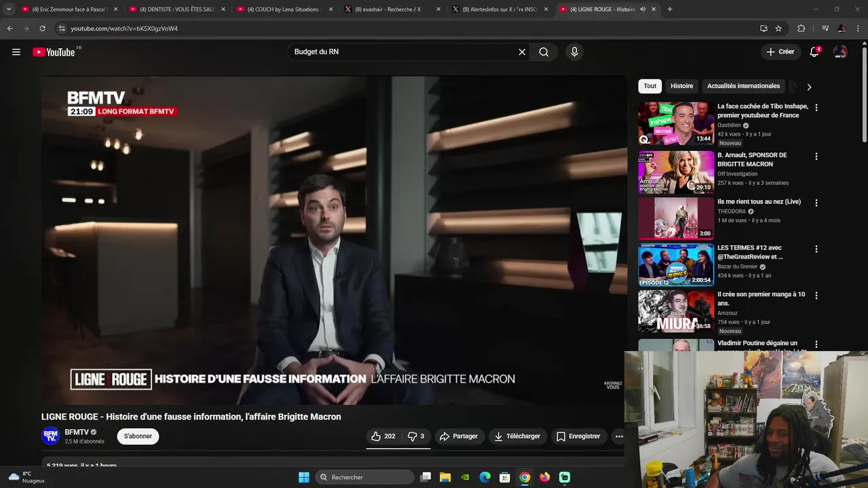The height and width of the screenshot is (488, 868).
Task: Click the address bar URL
Action: click(124, 28)
